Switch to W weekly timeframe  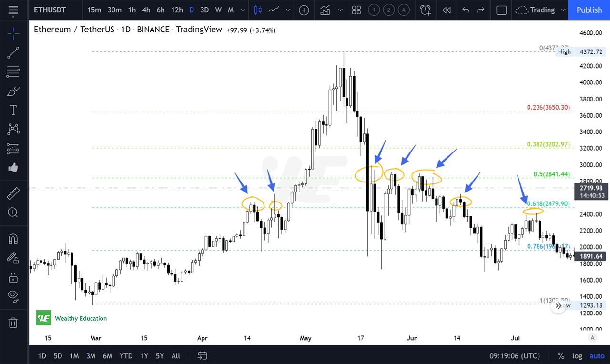coord(218,10)
